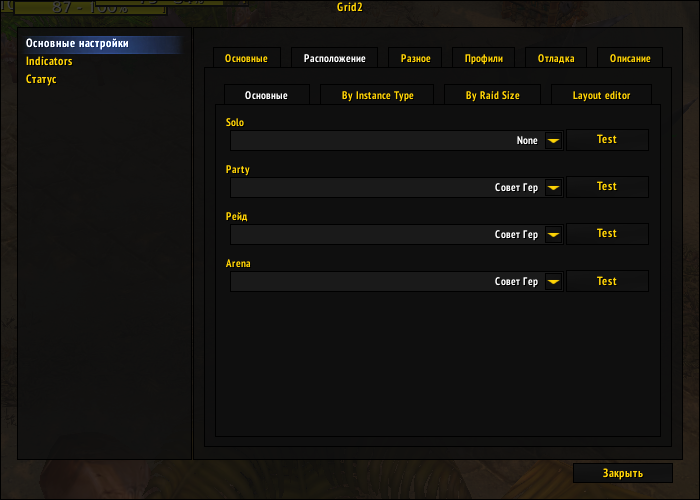Select Indicators in the left sidebar
The width and height of the screenshot is (700, 500).
[x=49, y=61]
